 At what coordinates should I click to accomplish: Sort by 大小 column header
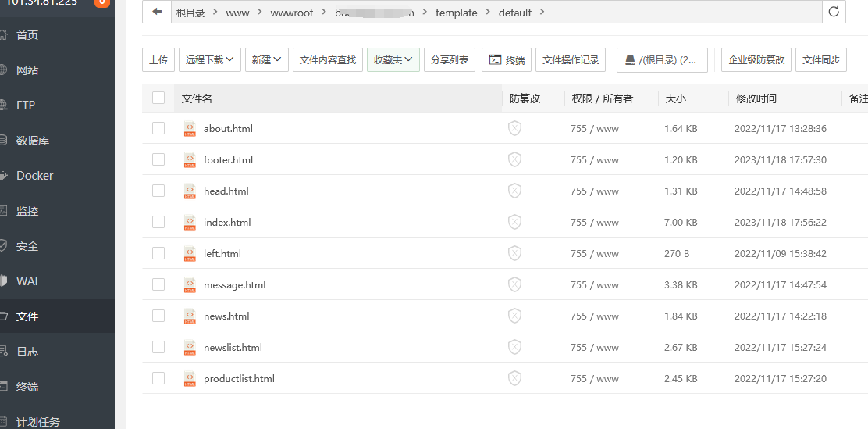pyautogui.click(x=675, y=98)
